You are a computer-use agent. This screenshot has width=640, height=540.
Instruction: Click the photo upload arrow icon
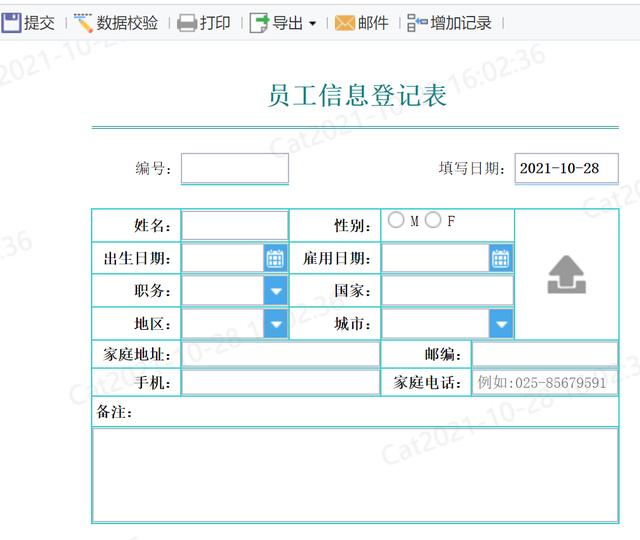point(567,274)
